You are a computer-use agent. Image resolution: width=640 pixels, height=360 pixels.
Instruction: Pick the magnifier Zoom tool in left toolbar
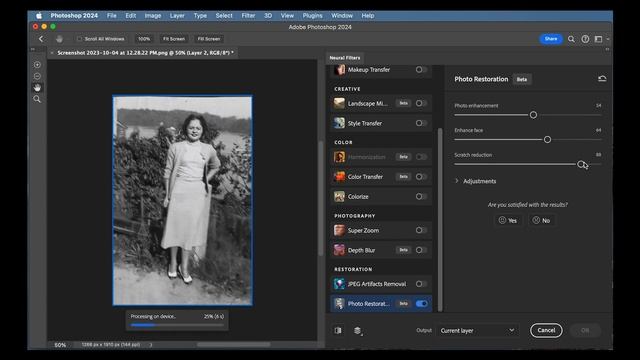(x=37, y=99)
